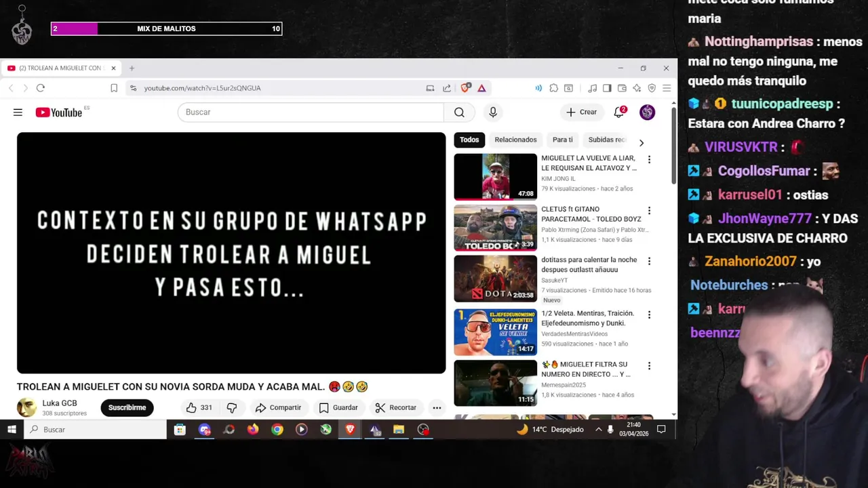Click the system tray microphone icon
Screen dimensions: 868x488
(610, 429)
